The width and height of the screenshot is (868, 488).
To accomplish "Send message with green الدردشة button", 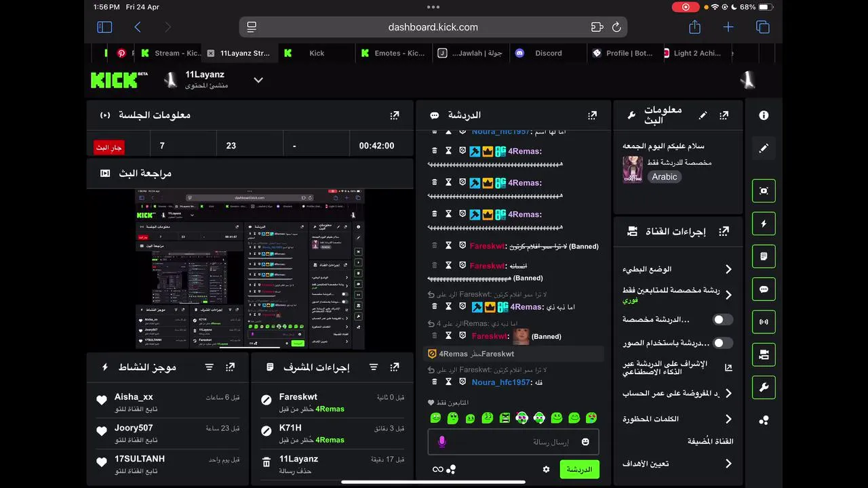I will (x=579, y=469).
